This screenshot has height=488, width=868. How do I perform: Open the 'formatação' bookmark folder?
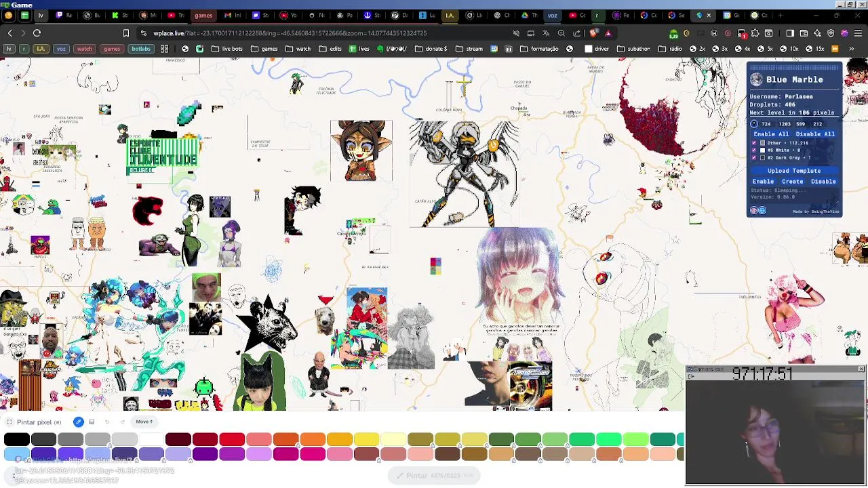tap(539, 49)
